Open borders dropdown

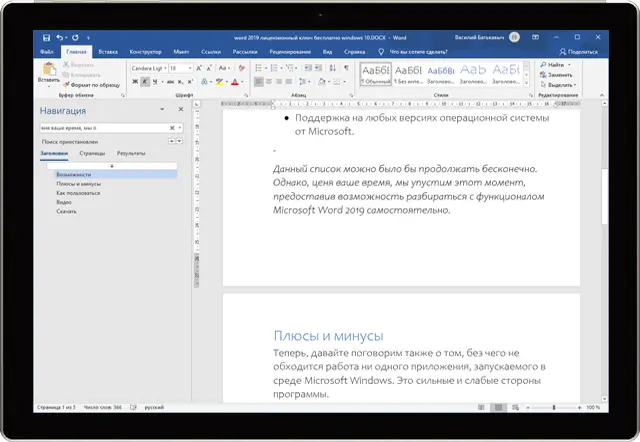pos(343,82)
